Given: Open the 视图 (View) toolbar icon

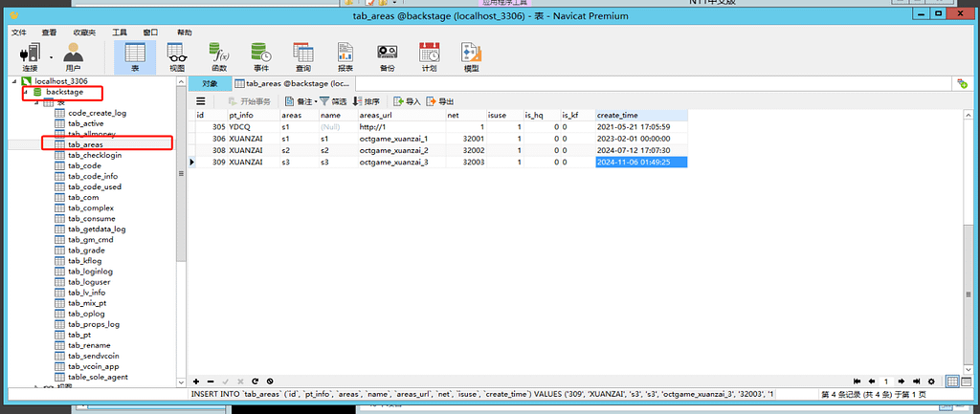Looking at the screenshot, I should (177, 56).
